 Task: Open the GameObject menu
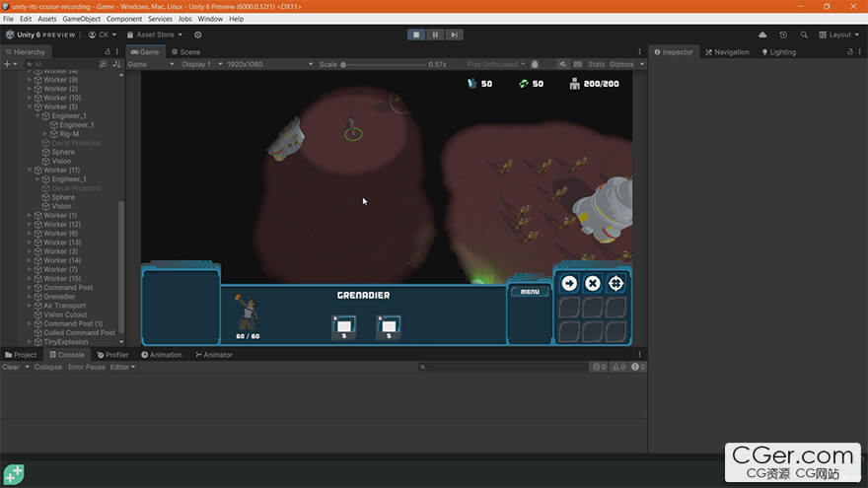coord(81,19)
